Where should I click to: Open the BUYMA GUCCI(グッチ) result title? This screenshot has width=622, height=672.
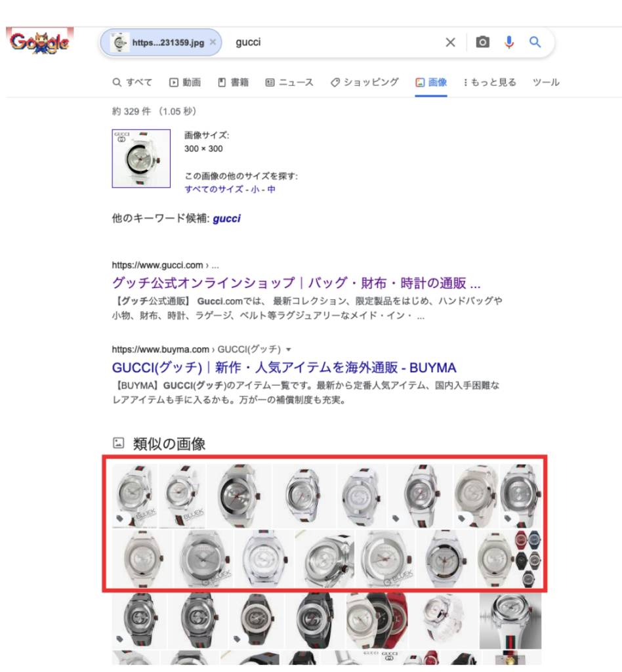coord(284,367)
